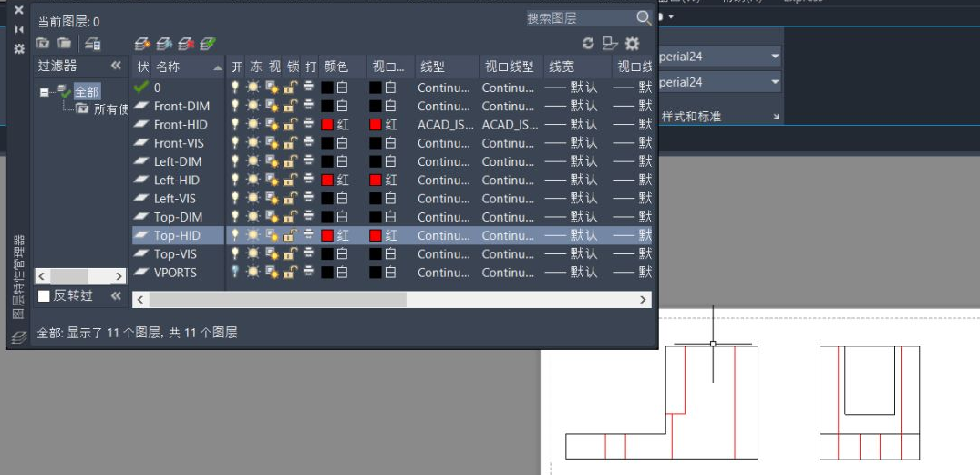The image size is (980, 475).
Task: Collapse the filter tree panel chevron
Action: [x=117, y=66]
